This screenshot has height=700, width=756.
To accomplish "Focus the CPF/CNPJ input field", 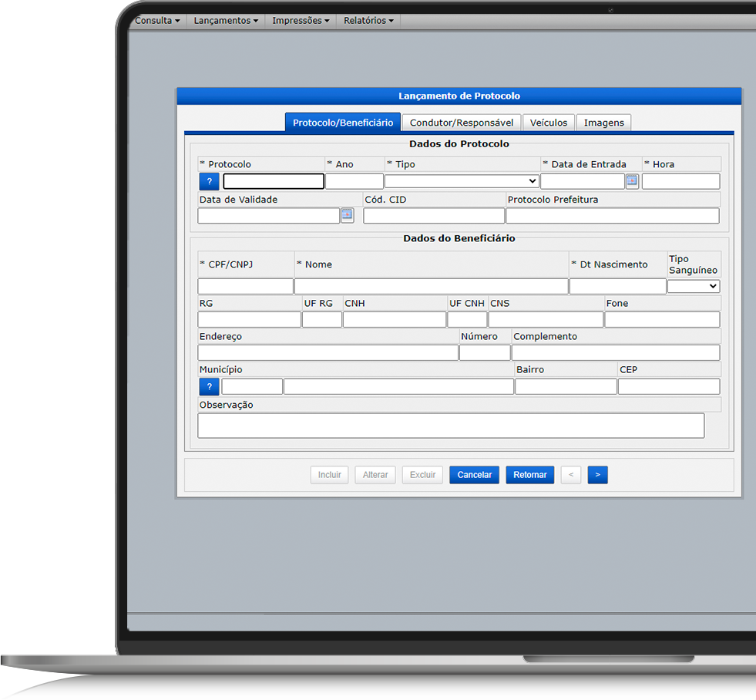I will (245, 286).
